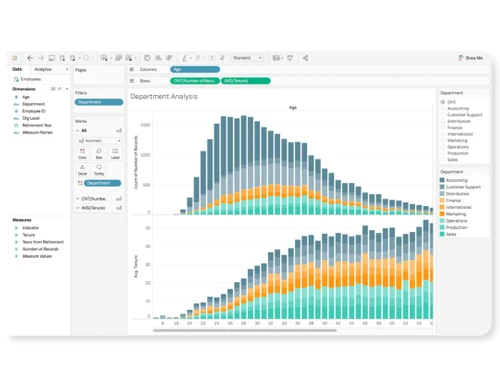This screenshot has height=375, width=500.
Task: Click the new data source icon
Action: coord(62,58)
